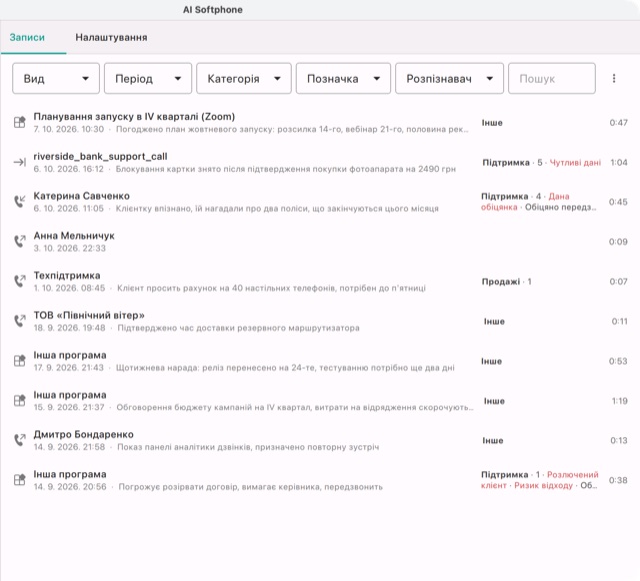This screenshot has width=640, height=581.
Task: Click the outgoing call icon beside Анна Мельничук
Action: (x=20, y=241)
